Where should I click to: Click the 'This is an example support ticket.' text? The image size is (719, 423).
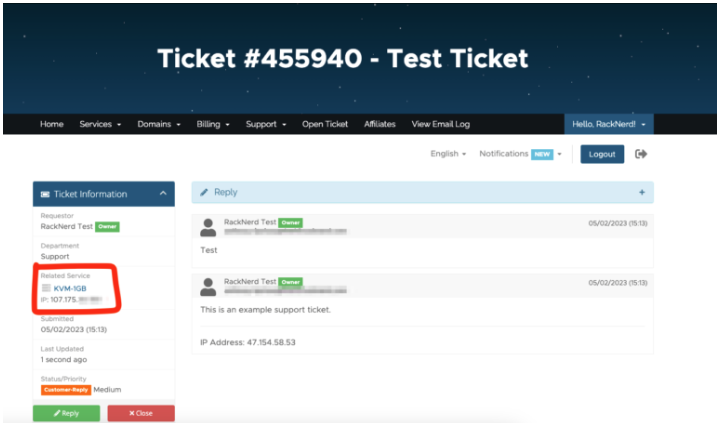(265, 310)
